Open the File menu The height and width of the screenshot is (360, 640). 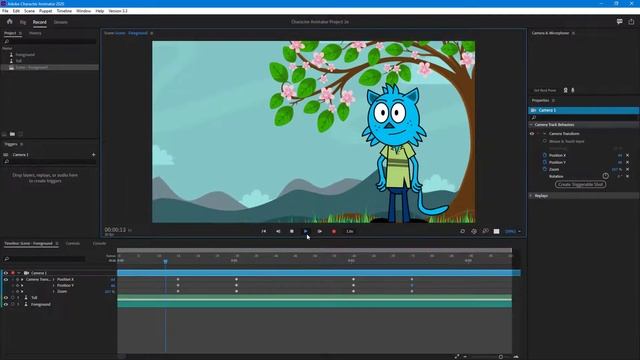pyautogui.click(x=5, y=11)
